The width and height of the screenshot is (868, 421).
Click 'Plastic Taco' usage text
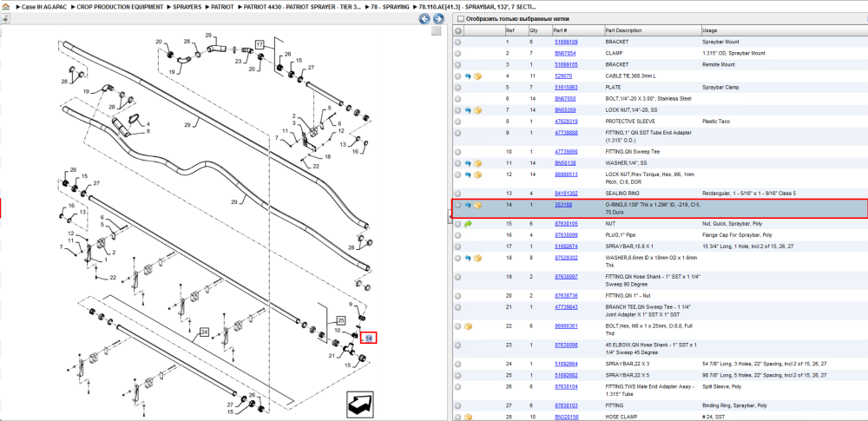click(x=714, y=122)
